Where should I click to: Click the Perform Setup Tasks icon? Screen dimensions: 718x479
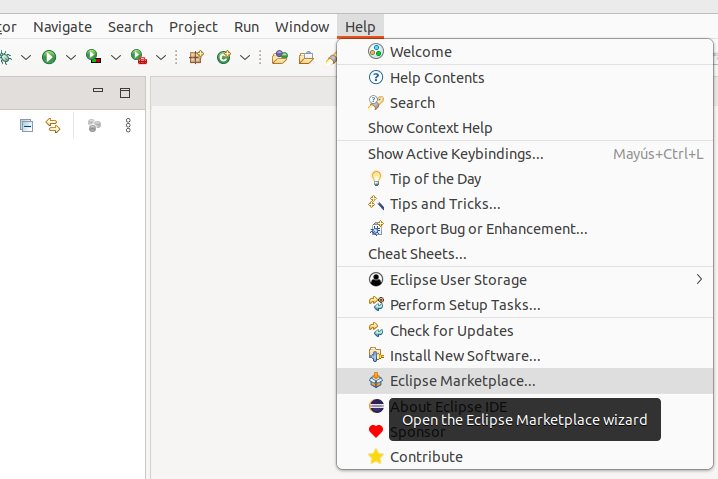[376, 304]
